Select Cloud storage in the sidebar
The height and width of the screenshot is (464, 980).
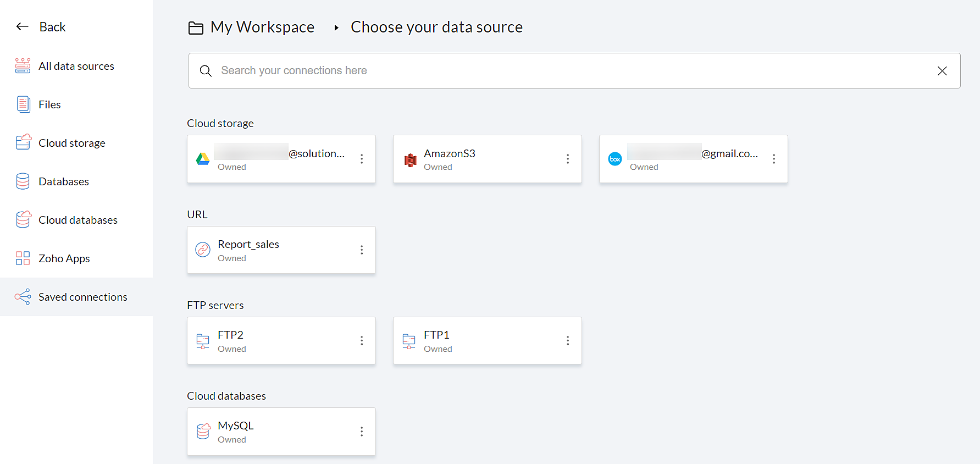[71, 143]
